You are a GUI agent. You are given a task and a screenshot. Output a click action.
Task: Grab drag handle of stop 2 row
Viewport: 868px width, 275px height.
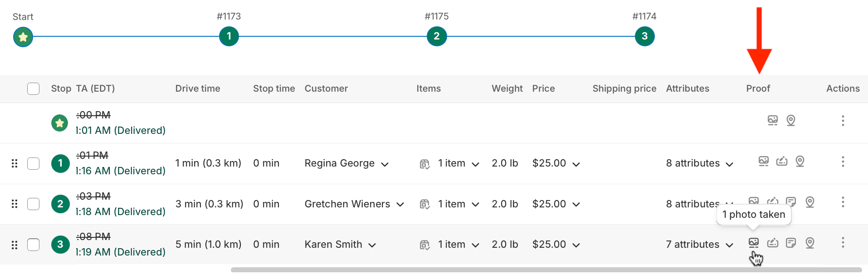pos(15,204)
